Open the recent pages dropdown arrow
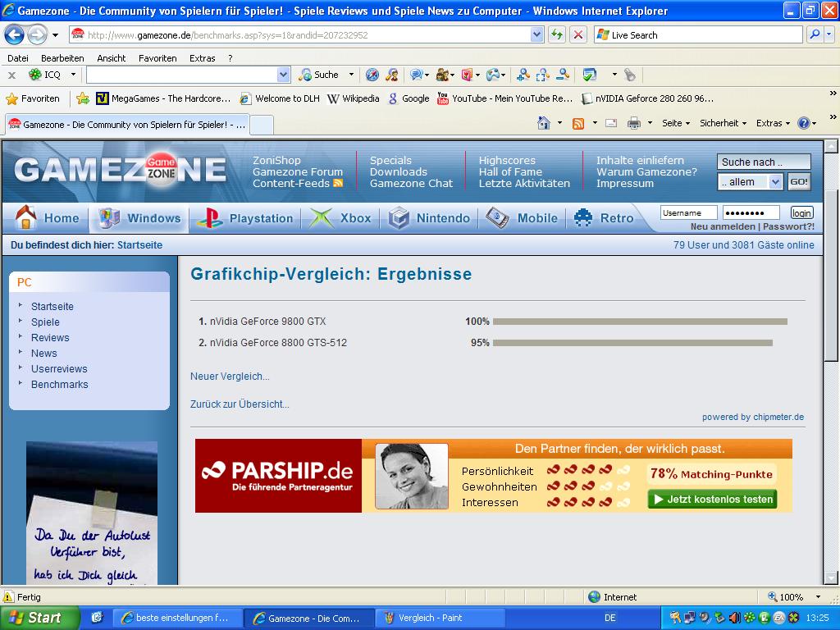 (x=55, y=35)
